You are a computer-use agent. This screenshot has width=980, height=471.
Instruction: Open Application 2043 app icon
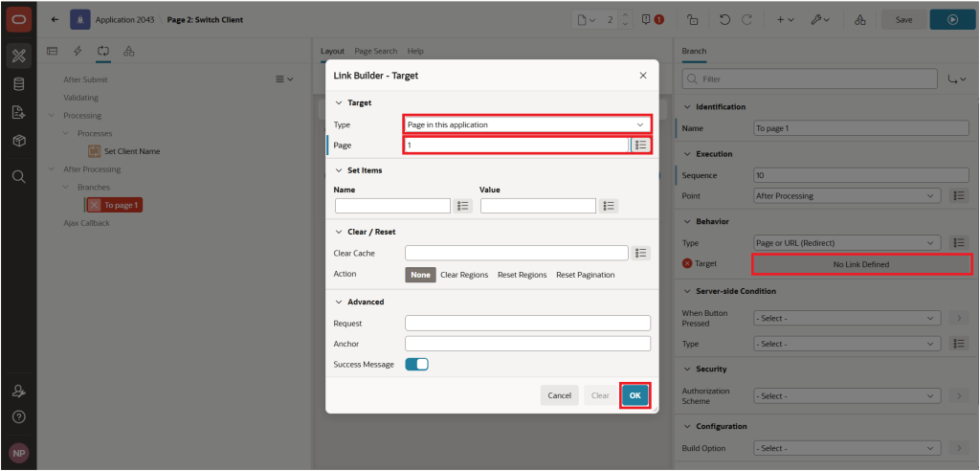(79, 19)
